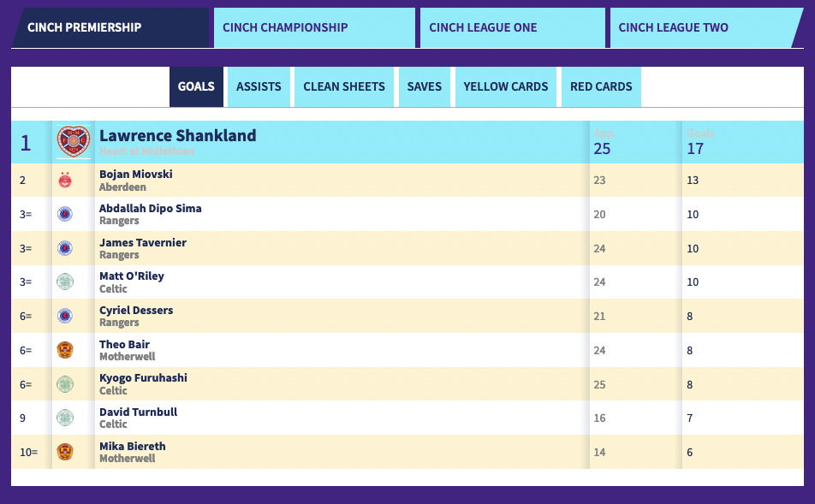Show the Assists statistics tab

pyautogui.click(x=259, y=86)
